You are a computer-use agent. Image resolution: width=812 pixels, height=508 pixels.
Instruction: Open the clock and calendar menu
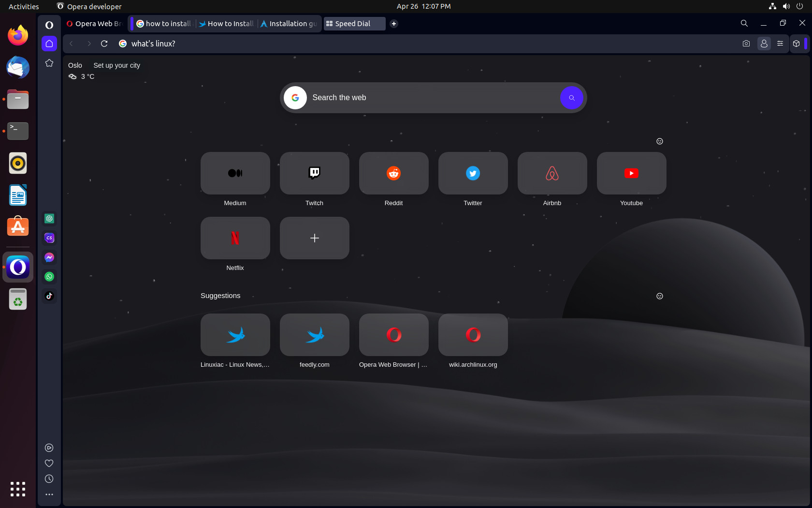coord(424,6)
